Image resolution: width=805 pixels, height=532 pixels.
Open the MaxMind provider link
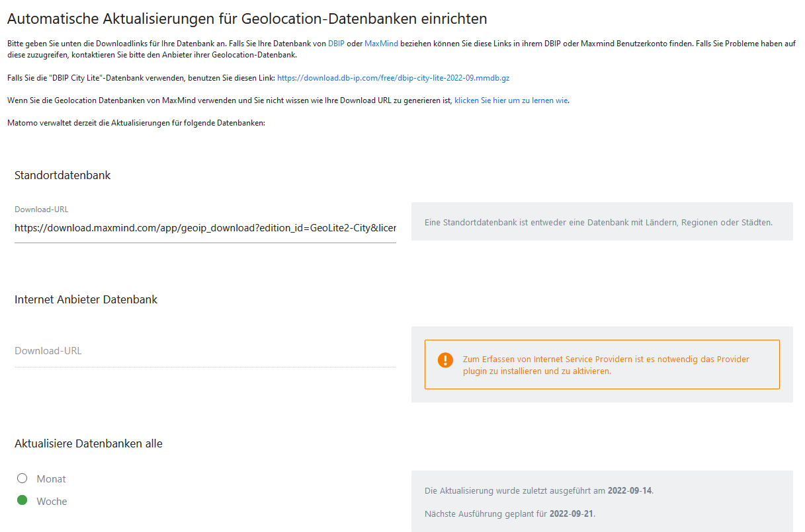coord(381,43)
